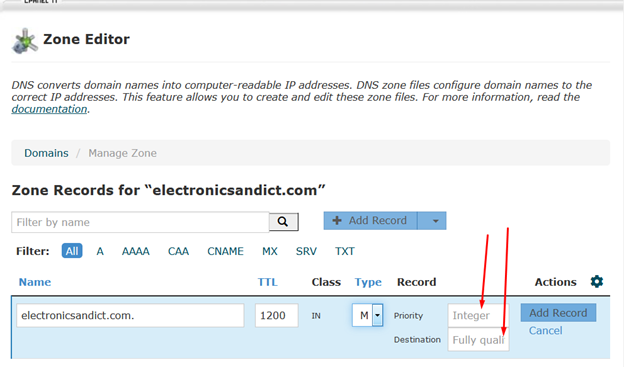Filter records by CNAME type

click(225, 252)
